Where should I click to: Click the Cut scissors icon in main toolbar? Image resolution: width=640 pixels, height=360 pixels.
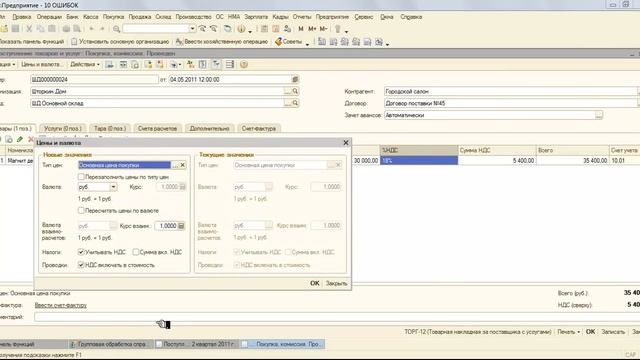tap(29, 29)
